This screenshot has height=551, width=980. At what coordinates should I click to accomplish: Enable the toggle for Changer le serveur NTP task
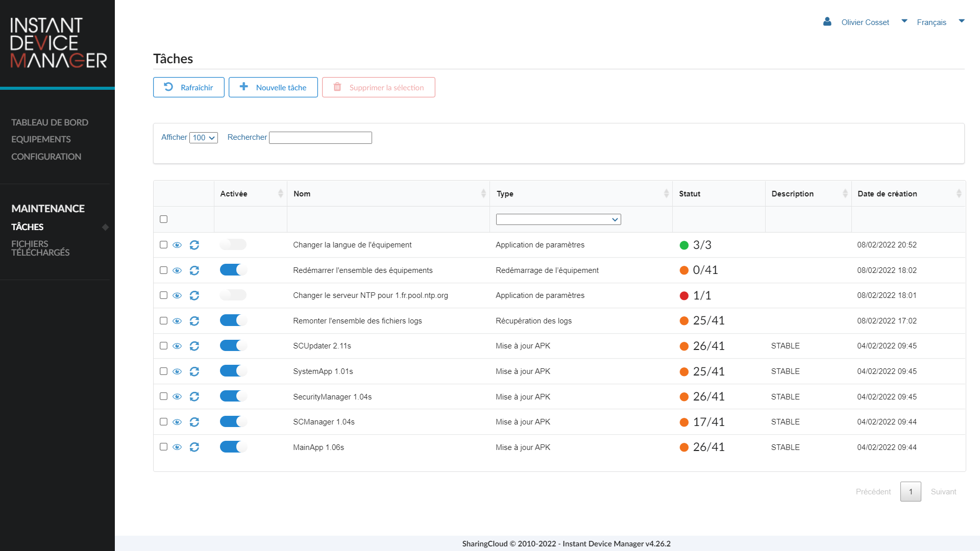233,295
